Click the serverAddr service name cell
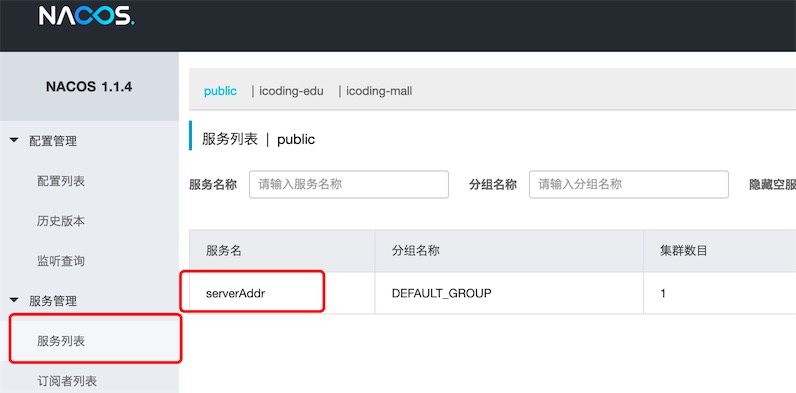Viewport: 796px width, 393px height. [236, 293]
